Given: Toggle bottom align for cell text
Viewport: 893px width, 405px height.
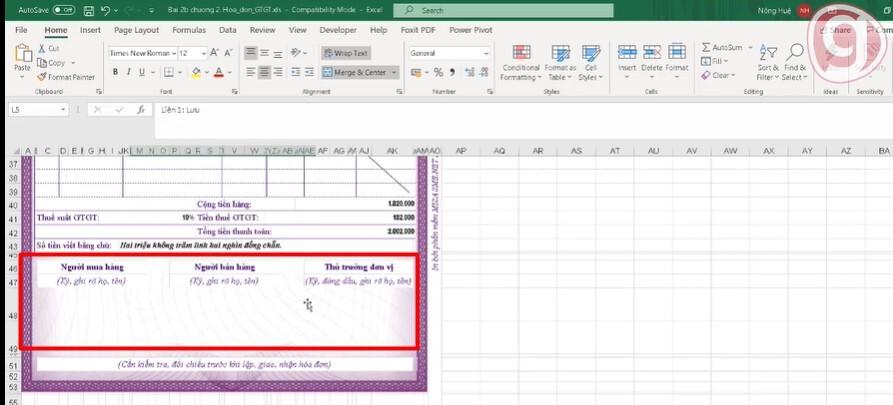Looking at the screenshot, I should (278, 53).
